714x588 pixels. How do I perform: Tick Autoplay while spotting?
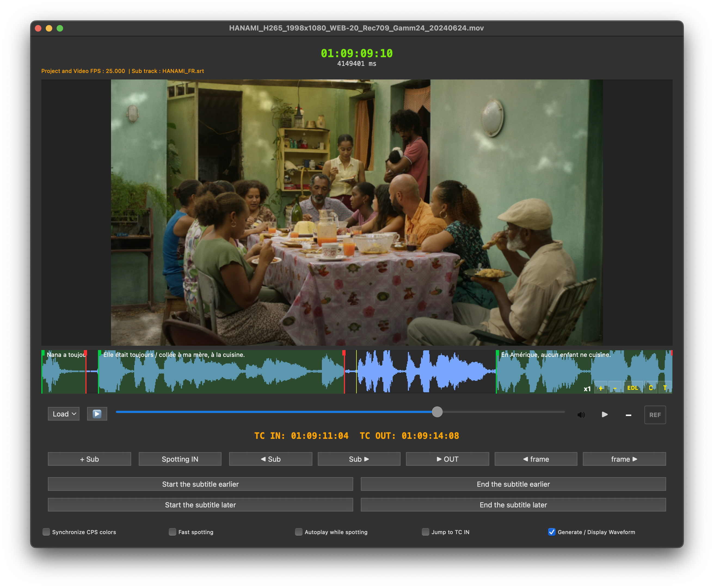pos(298,532)
